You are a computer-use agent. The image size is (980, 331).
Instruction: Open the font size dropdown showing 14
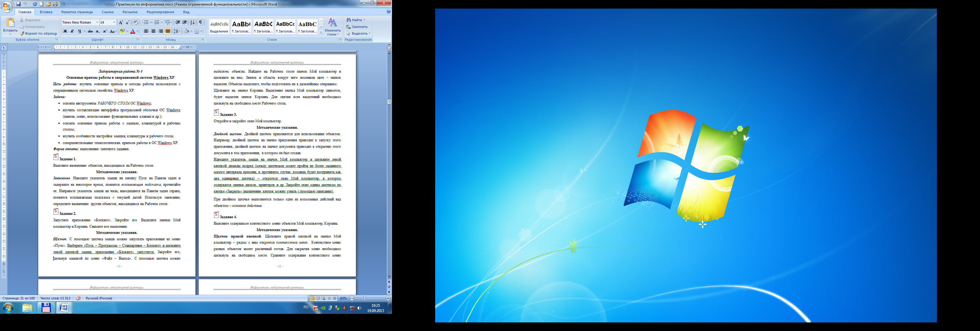tap(114, 22)
